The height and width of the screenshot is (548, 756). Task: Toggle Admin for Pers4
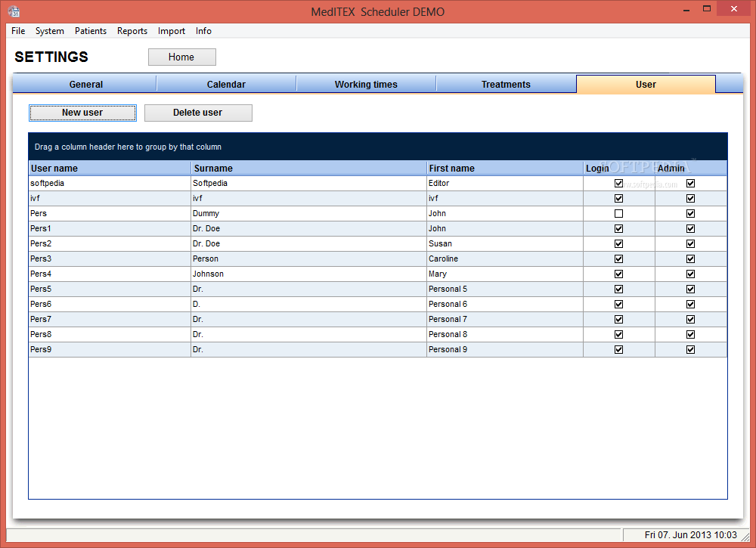pyautogui.click(x=690, y=274)
